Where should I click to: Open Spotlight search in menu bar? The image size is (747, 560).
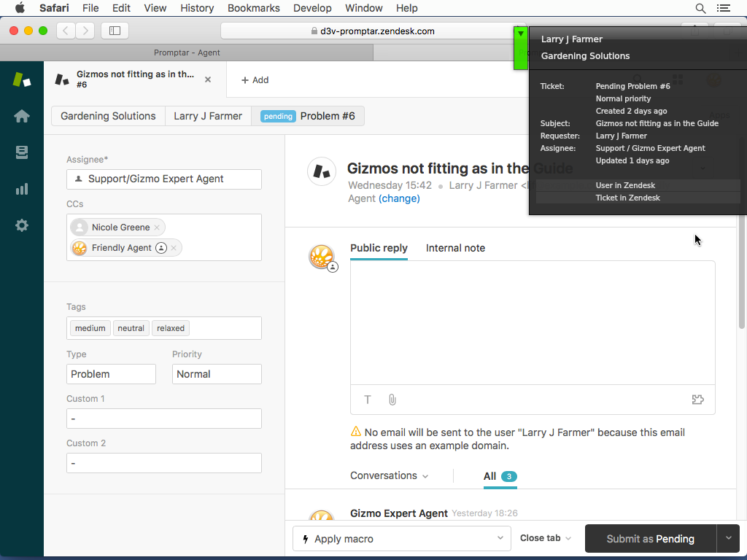coord(700,8)
